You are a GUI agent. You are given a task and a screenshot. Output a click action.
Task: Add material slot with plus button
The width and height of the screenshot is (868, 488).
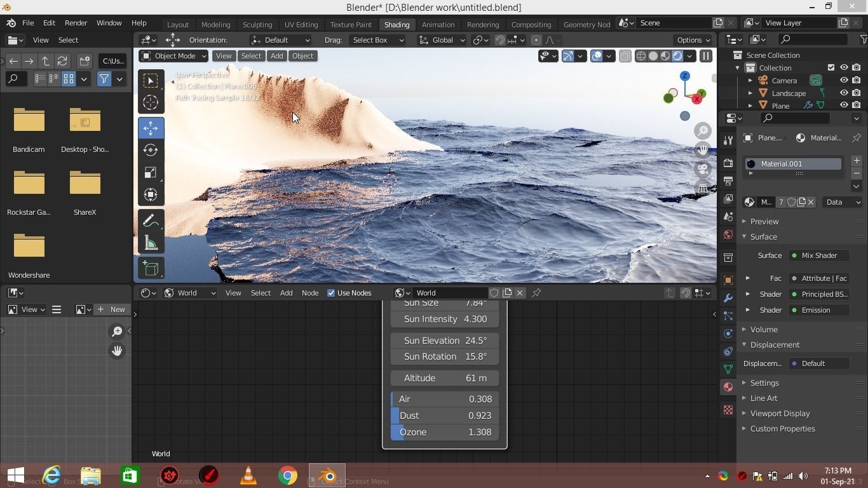pos(857,161)
